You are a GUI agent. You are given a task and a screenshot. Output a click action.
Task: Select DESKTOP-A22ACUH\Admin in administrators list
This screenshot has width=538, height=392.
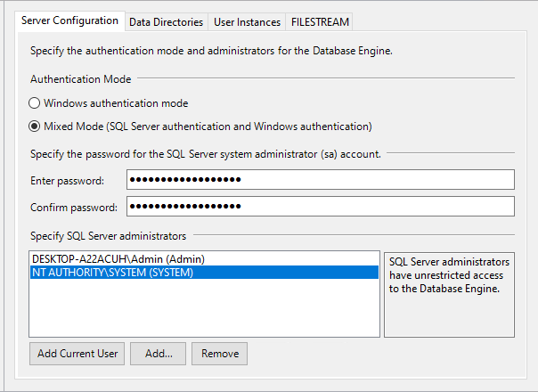tap(205, 259)
